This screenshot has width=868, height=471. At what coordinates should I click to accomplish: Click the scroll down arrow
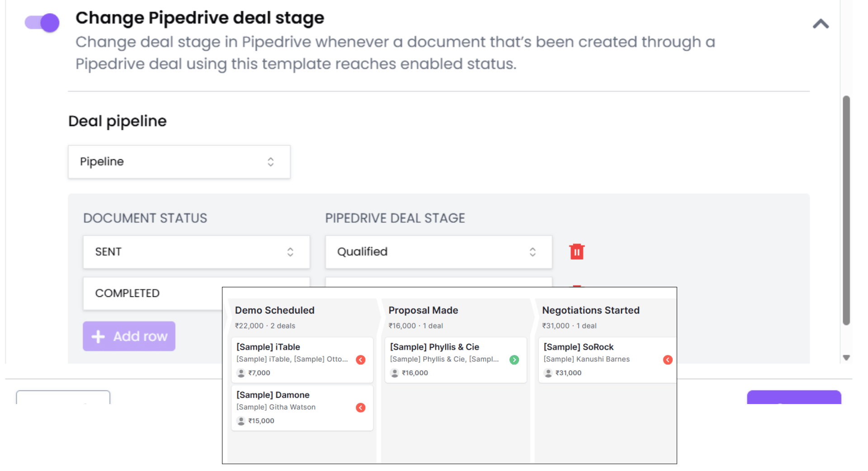pyautogui.click(x=846, y=357)
